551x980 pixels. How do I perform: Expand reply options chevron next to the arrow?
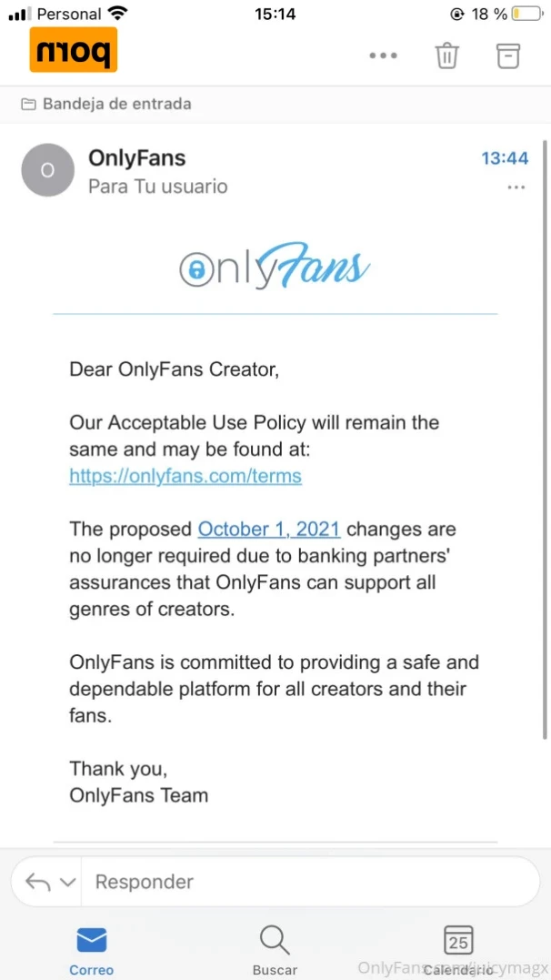(68, 883)
